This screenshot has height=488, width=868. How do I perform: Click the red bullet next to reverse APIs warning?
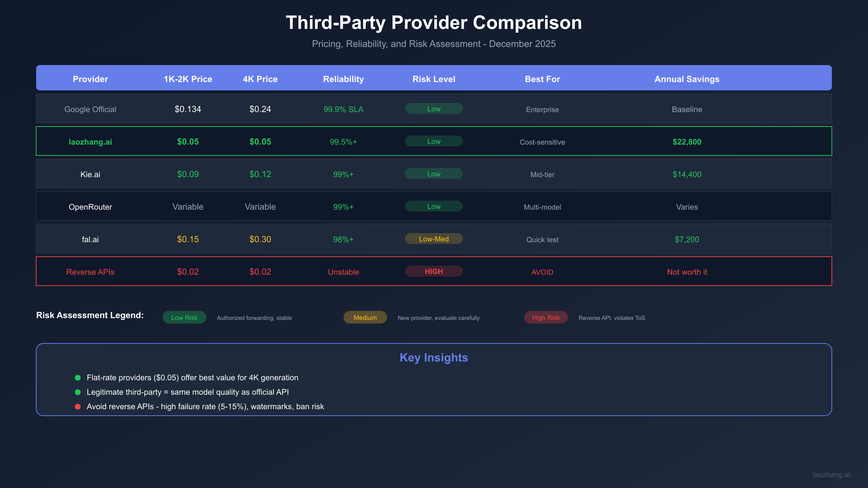coord(77,406)
